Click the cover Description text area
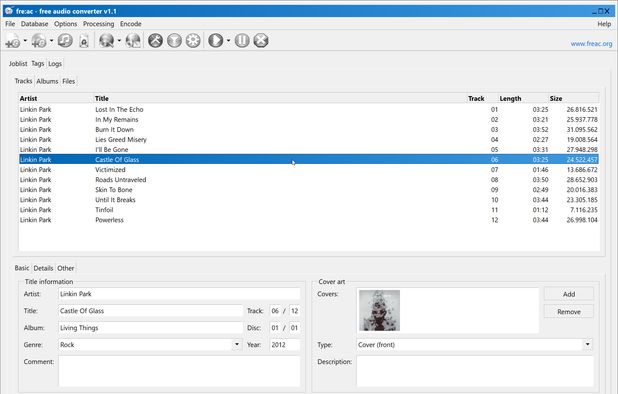This screenshot has height=394, width=618. click(475, 371)
